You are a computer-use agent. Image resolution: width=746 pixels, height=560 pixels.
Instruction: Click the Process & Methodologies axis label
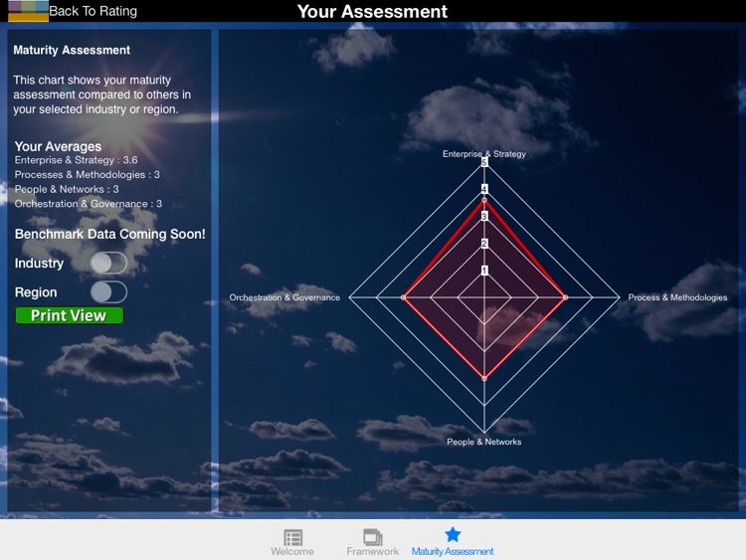click(677, 297)
